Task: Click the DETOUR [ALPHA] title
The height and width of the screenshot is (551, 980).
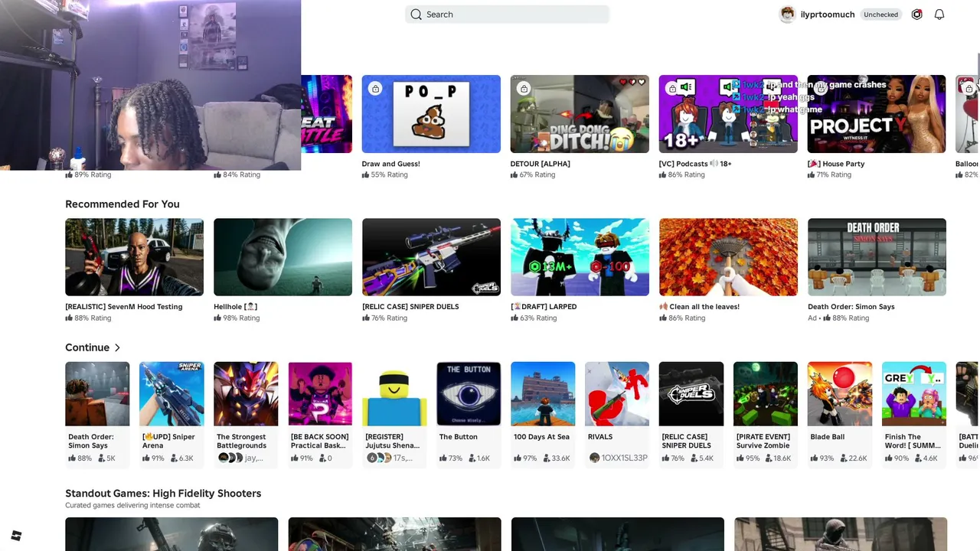Action: [x=540, y=164]
